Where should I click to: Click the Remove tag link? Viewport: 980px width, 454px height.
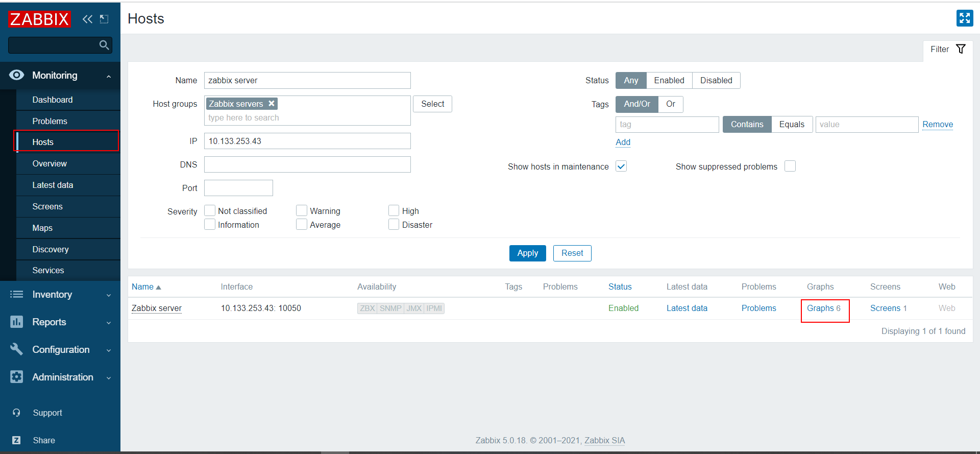tap(938, 125)
